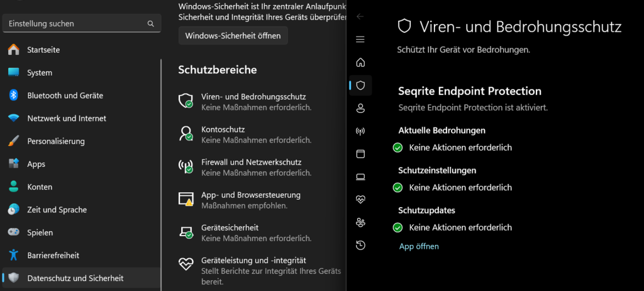Click Schutzbereiche heading
The image size is (644, 291).
217,70
